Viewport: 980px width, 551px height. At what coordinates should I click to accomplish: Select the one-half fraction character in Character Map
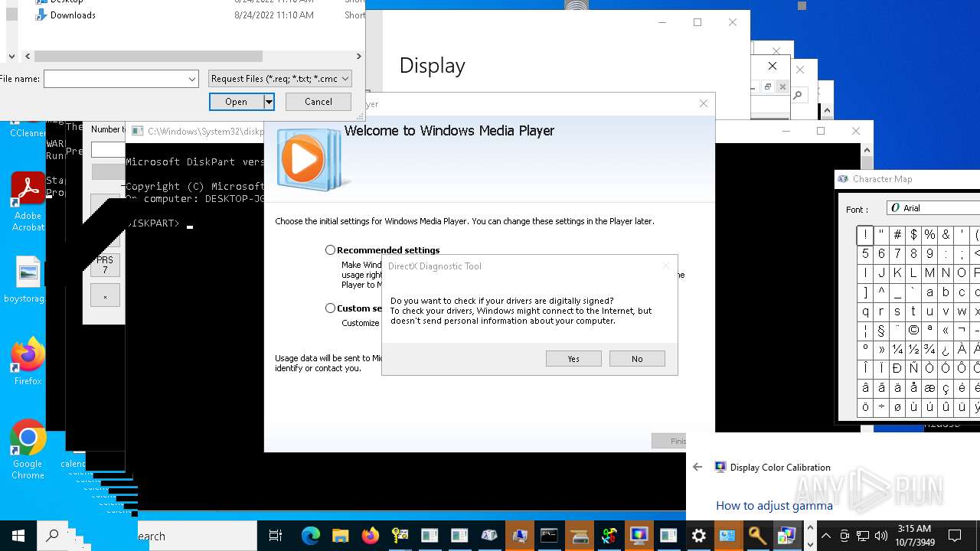[x=913, y=350]
